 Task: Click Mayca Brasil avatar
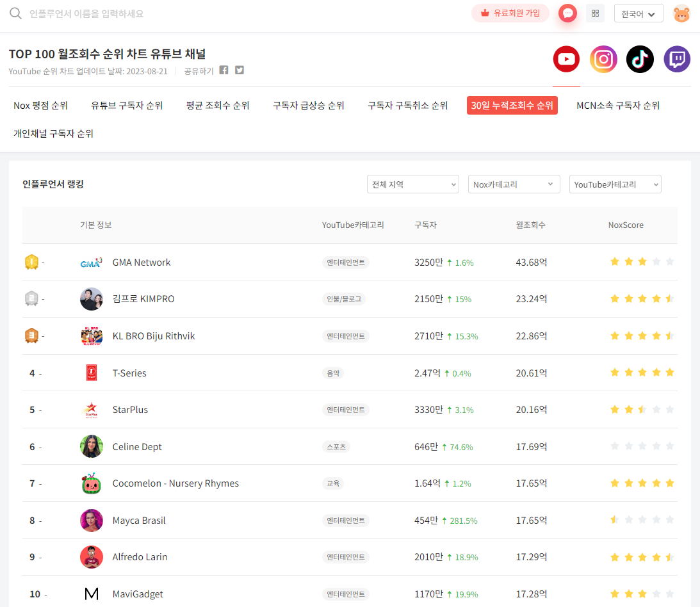(x=92, y=521)
